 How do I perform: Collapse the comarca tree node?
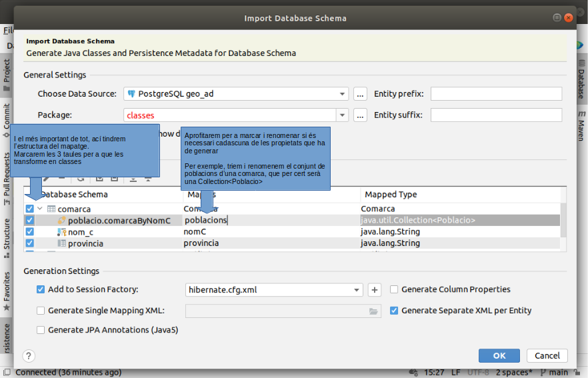[40, 209]
